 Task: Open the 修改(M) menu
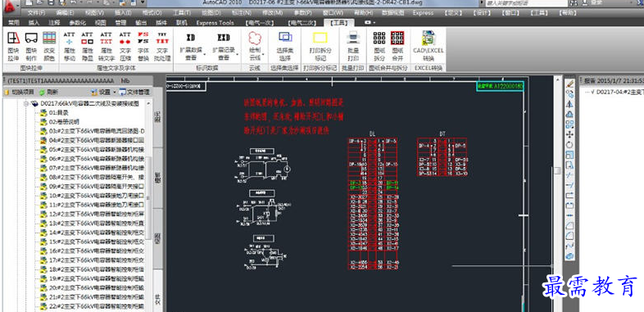pyautogui.click(x=273, y=13)
